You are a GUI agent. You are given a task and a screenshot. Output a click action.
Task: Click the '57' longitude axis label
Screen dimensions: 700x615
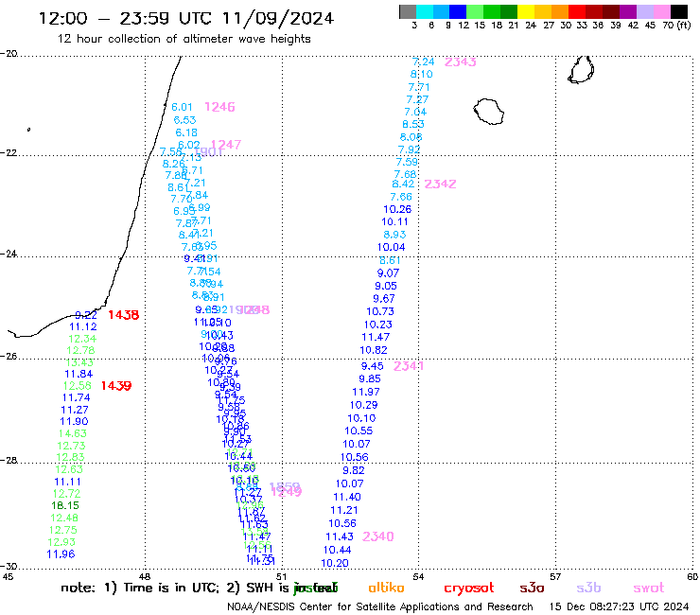(555, 576)
